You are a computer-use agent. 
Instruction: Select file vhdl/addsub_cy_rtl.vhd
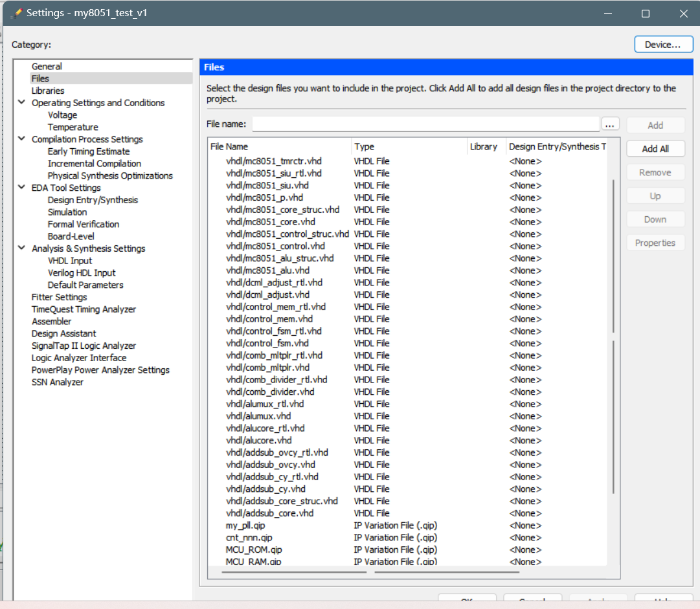click(x=273, y=477)
